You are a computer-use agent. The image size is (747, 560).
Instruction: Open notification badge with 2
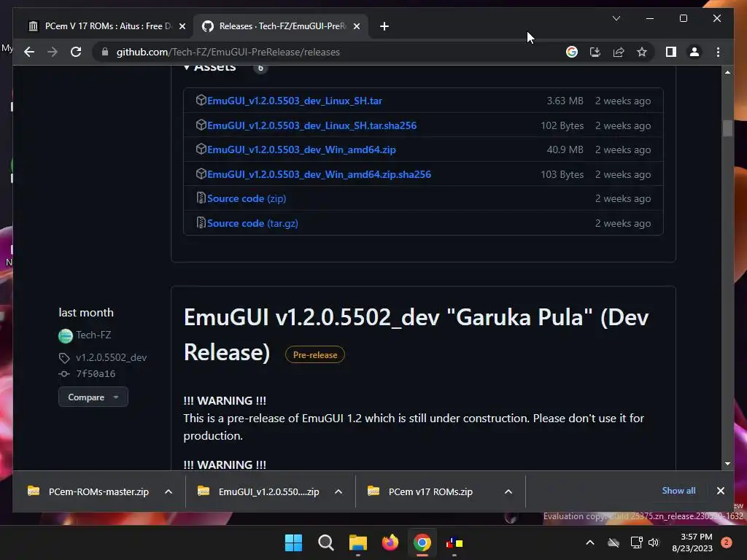tap(727, 542)
